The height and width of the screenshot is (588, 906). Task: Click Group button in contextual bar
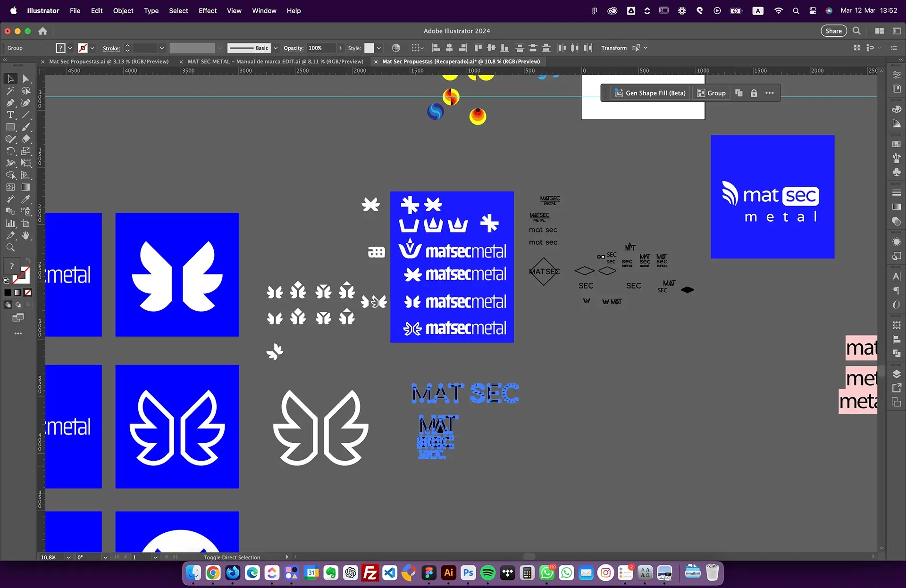(711, 93)
